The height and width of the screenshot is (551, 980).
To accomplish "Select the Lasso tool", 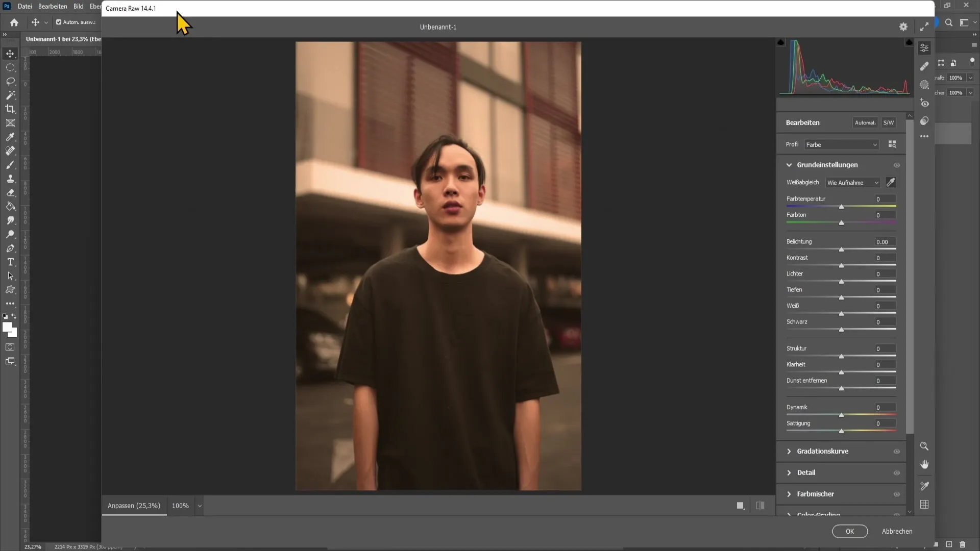I will [x=10, y=81].
